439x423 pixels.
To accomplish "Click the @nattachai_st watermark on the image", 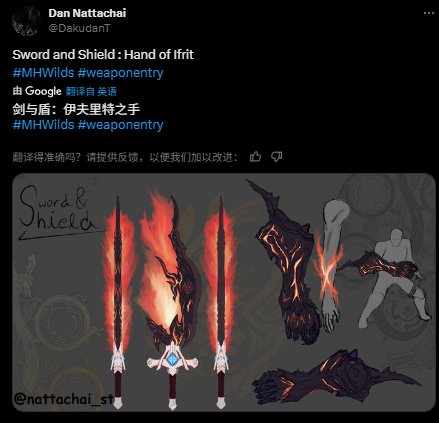I will (63, 399).
